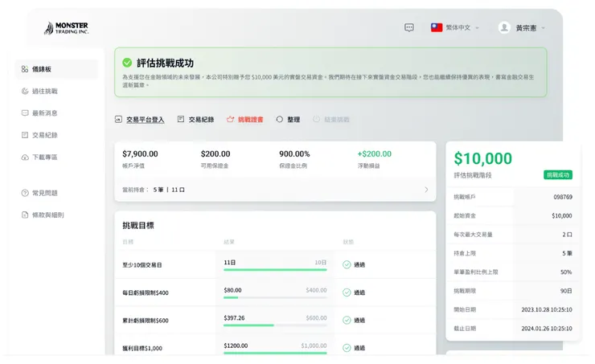The height and width of the screenshot is (364, 595).
Task: Click the greyed 結束挑戰 button
Action: tap(331, 120)
